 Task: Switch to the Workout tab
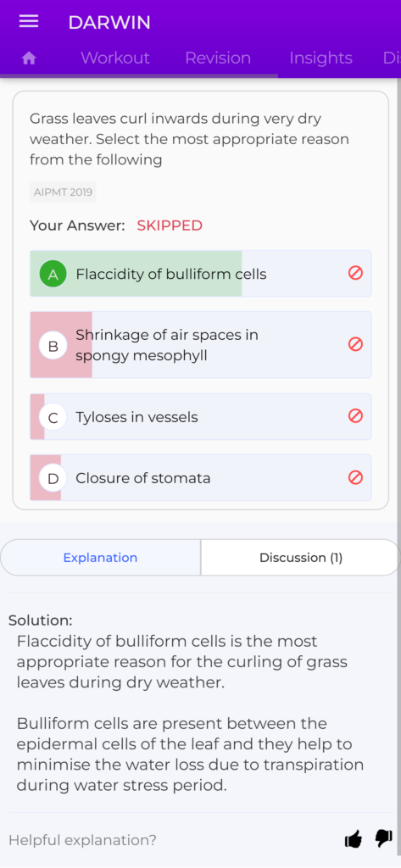115,58
